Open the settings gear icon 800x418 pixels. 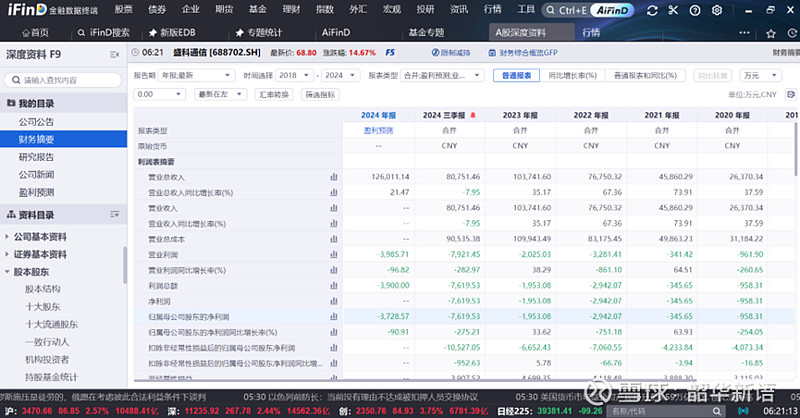pyautogui.click(x=717, y=10)
